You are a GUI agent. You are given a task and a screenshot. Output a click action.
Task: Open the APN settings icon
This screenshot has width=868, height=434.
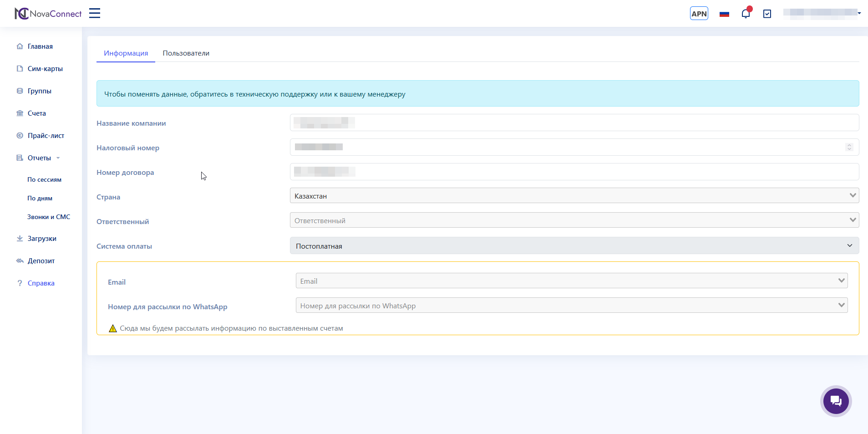[699, 14]
